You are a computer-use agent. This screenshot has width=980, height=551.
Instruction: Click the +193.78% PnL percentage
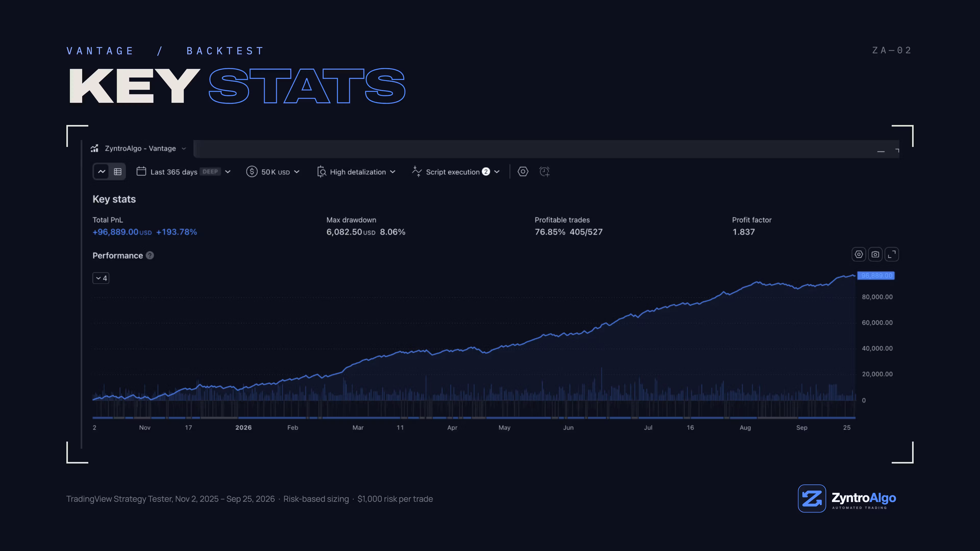177,232
